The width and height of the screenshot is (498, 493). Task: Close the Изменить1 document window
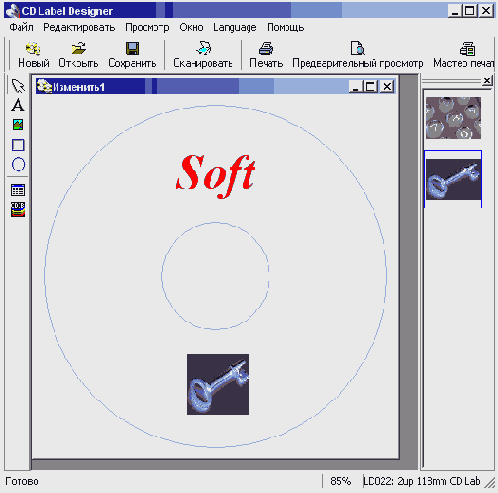387,87
